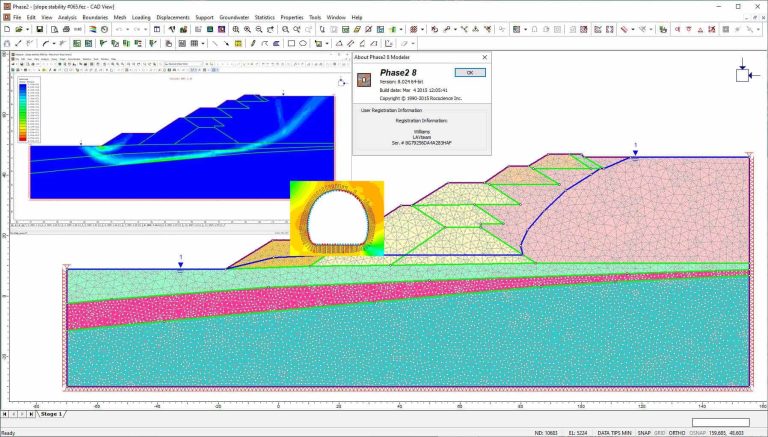Click the Ready status text

coord(8,433)
